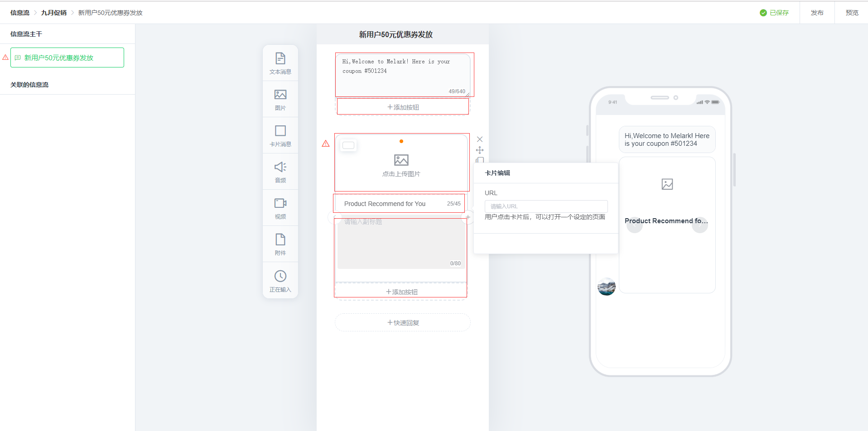
Task: Select the 视频 video tool
Action: pyautogui.click(x=280, y=208)
